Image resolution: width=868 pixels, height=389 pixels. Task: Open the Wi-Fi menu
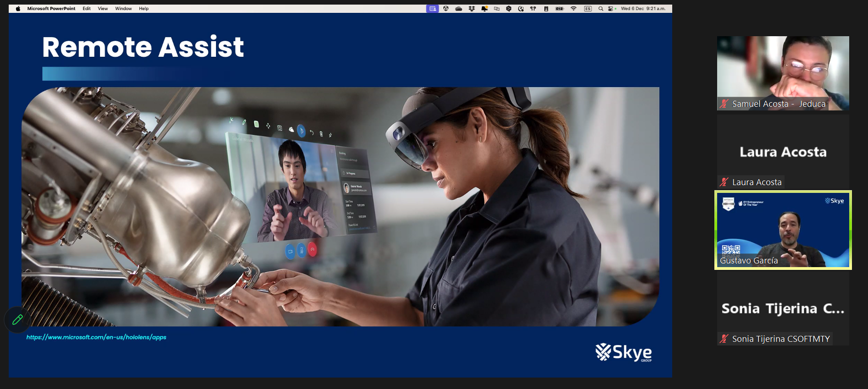574,9
